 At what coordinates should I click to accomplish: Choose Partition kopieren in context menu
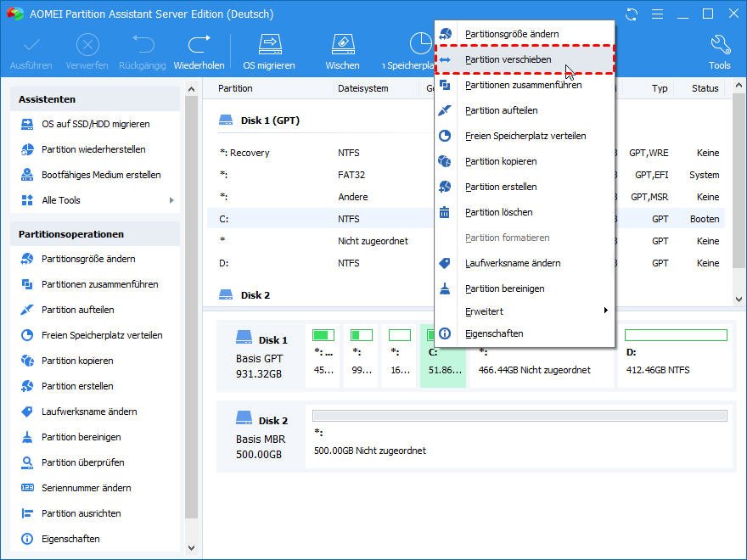coord(525,161)
